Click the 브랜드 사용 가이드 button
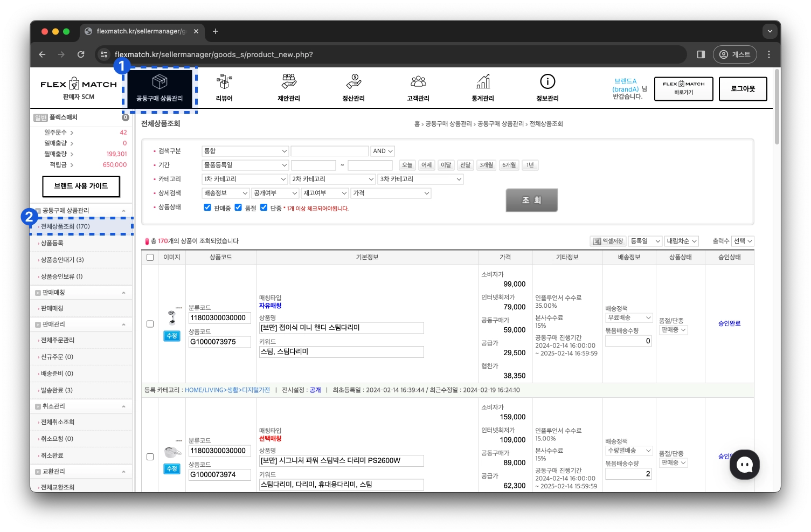This screenshot has width=811, height=532. click(x=81, y=186)
